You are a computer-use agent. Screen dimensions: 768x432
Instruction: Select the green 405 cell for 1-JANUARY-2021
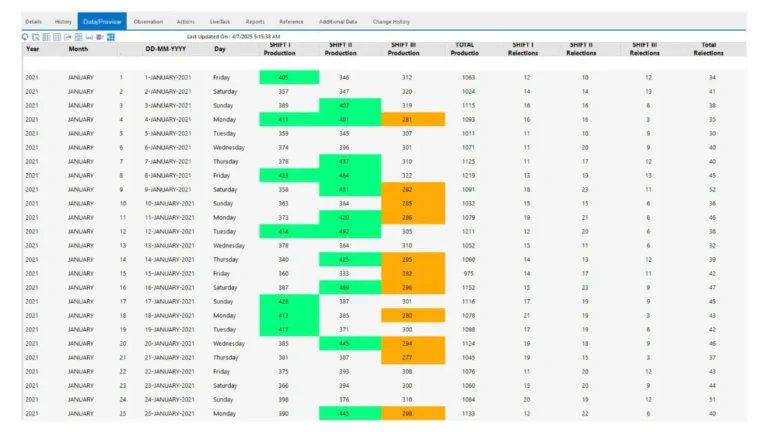coord(289,77)
